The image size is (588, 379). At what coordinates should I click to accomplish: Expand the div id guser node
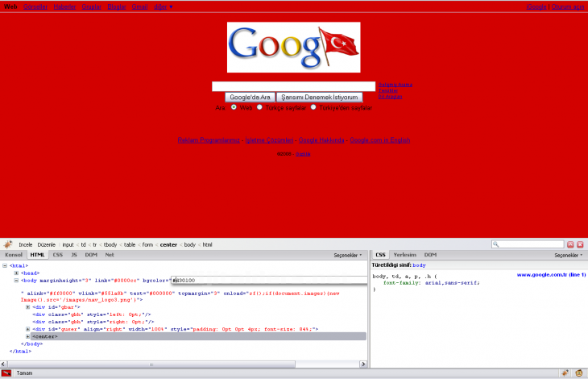(x=27, y=329)
